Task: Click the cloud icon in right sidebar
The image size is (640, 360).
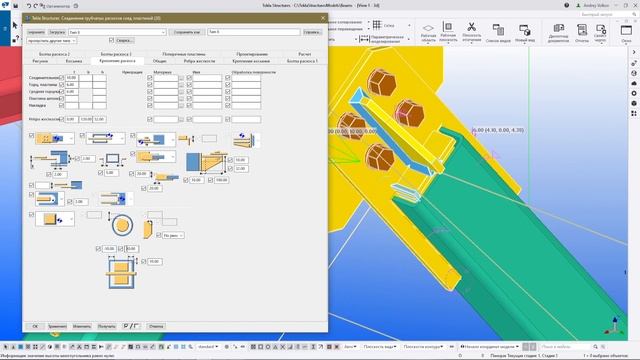Action: pyautogui.click(x=634, y=83)
